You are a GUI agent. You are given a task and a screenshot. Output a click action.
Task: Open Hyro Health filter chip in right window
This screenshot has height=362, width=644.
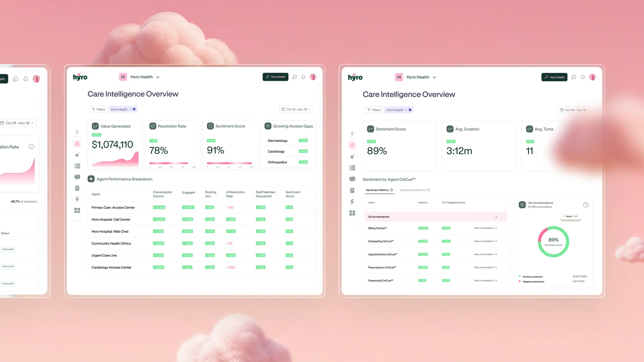[399, 110]
